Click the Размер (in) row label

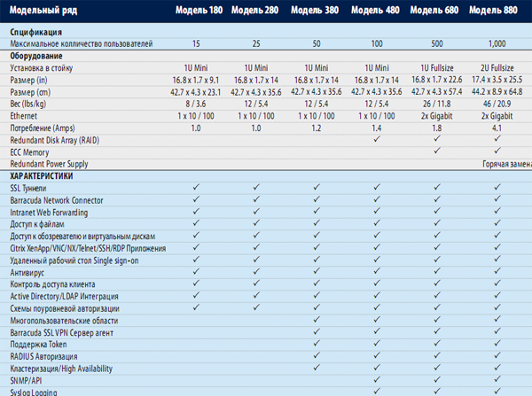(28, 81)
